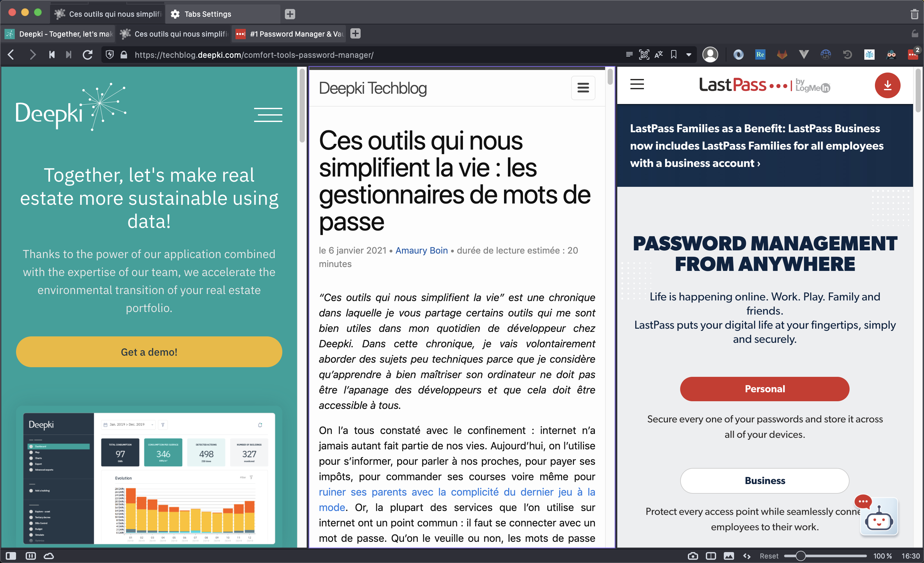Click the translate page icon
The height and width of the screenshot is (563, 924).
pos(658,55)
